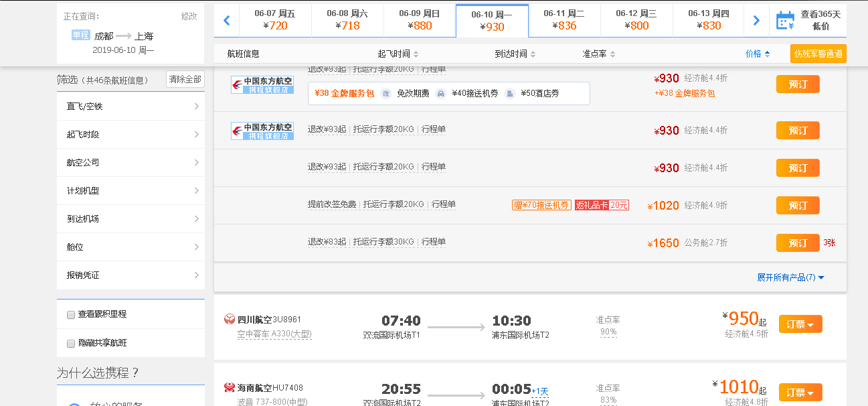Expand the 航空公司 filter

[x=131, y=162]
